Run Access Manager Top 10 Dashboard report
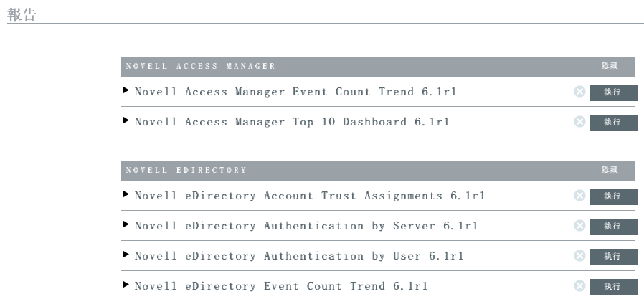Image resolution: width=644 pixels, height=299 pixels. pyautogui.click(x=613, y=123)
